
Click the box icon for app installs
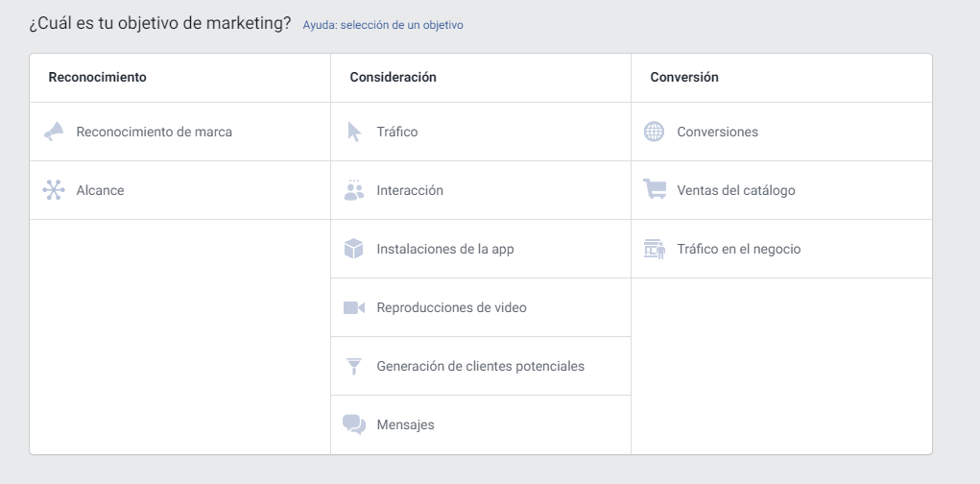coord(354,249)
